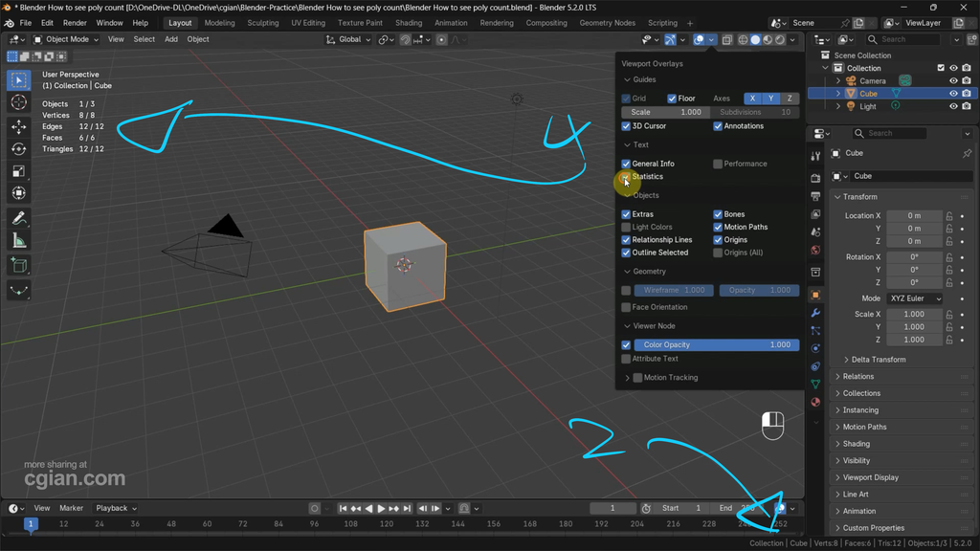Toggle X-ray mode icon
Viewport: 980px width, 551px height.
pos(727,39)
